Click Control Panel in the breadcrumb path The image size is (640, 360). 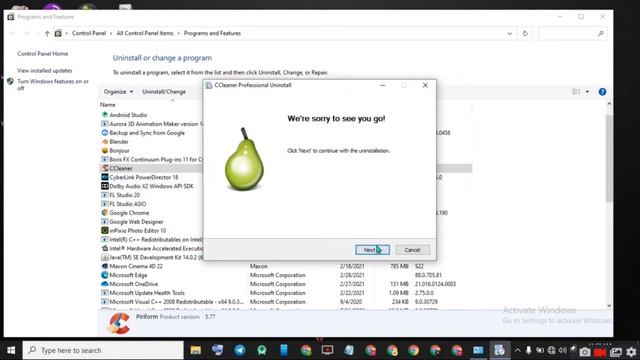click(89, 33)
